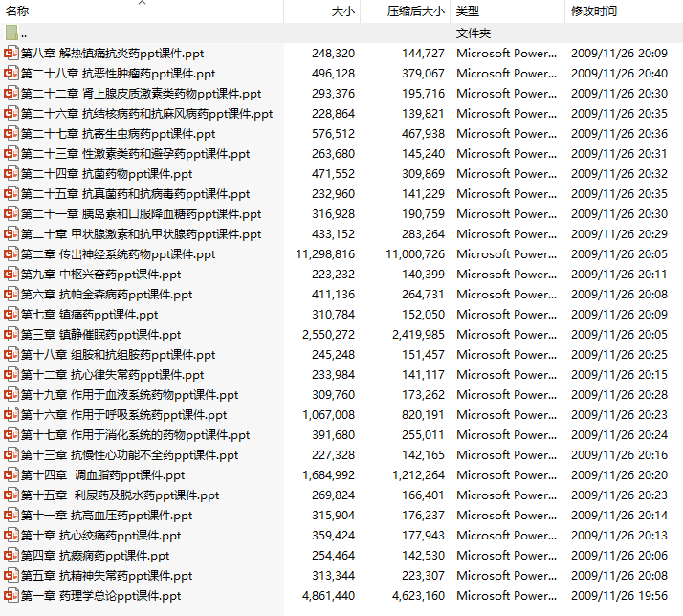Click icon for 第二十六章 抗结核病药和抗麻风病药
Viewport: 683px width, 616px height.
11,113
